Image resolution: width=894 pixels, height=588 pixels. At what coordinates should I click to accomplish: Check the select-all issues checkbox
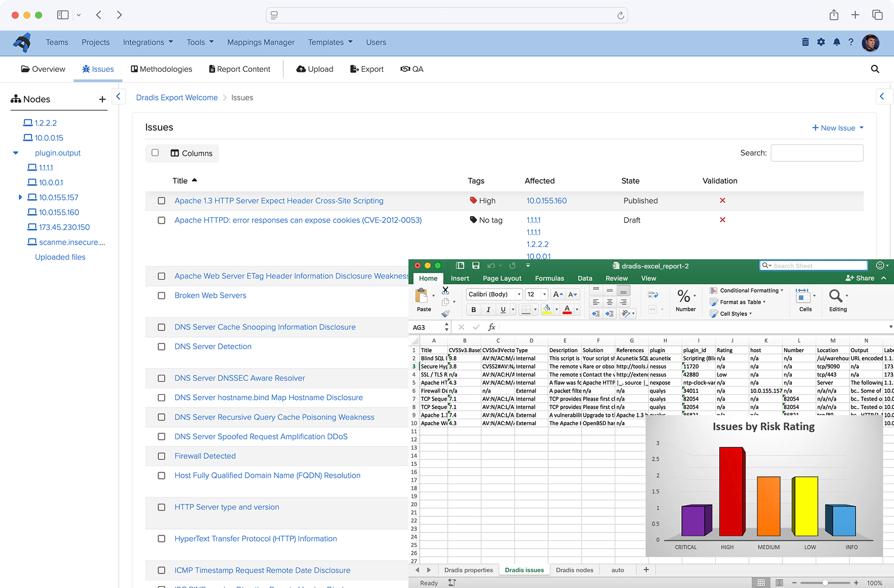click(x=155, y=152)
